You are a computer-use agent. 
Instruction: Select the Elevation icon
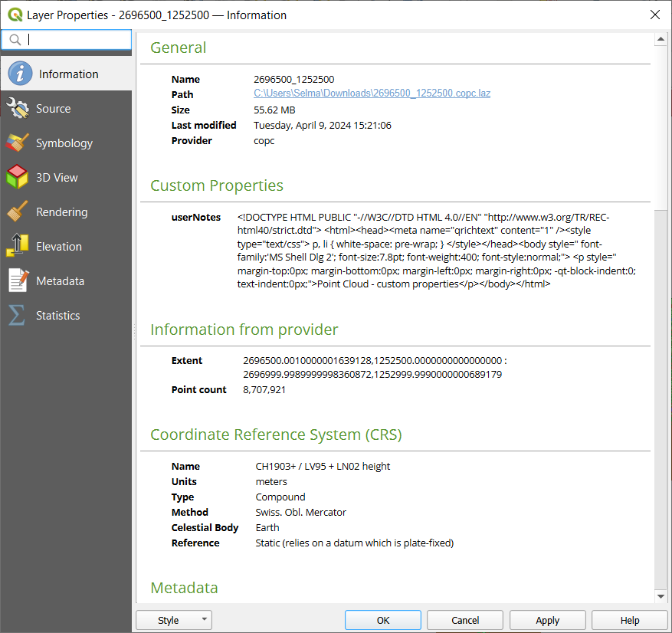click(x=18, y=247)
